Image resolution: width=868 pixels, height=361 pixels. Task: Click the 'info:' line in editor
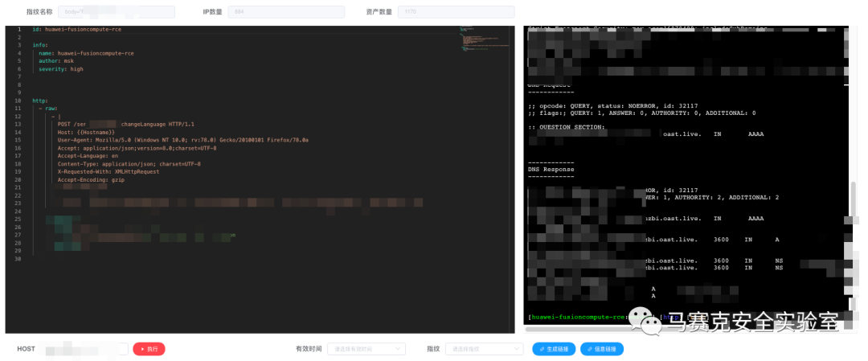point(40,45)
